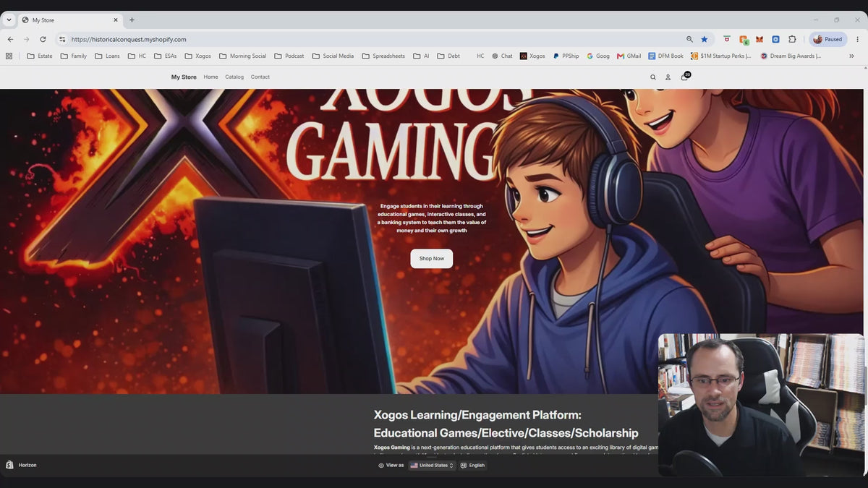This screenshot has width=868, height=488.
Task: Open the shopping cart icon
Action: click(x=684, y=77)
